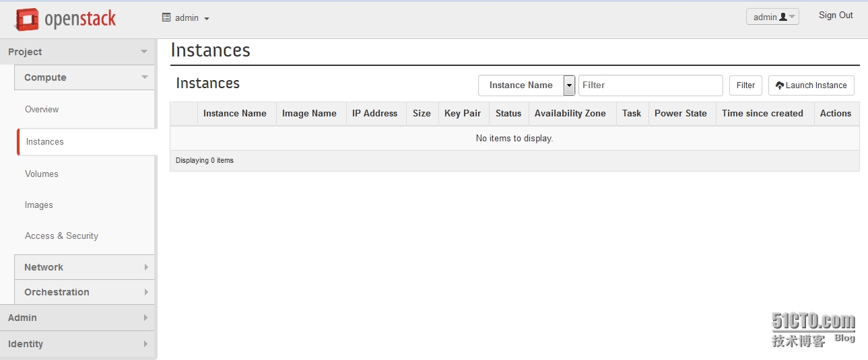Click the user silhouette icon
This screenshot has width=868, height=360.
tap(783, 17)
